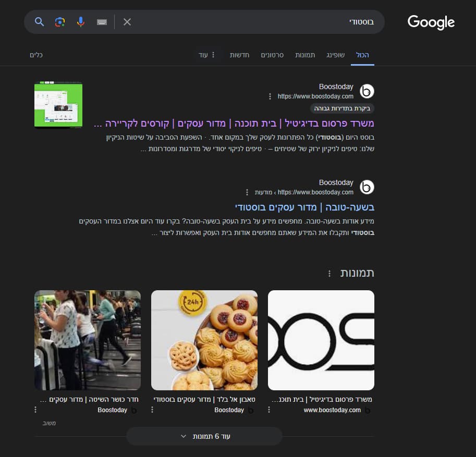
Task: Open three-dot menu for first Boostoday result
Action: coord(270,96)
